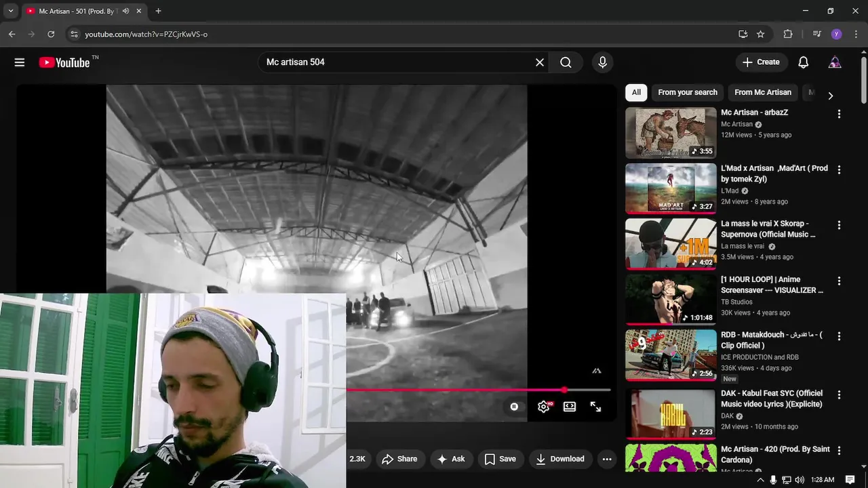Open TB Studios channel link
The width and height of the screenshot is (868, 488).
coord(736,302)
